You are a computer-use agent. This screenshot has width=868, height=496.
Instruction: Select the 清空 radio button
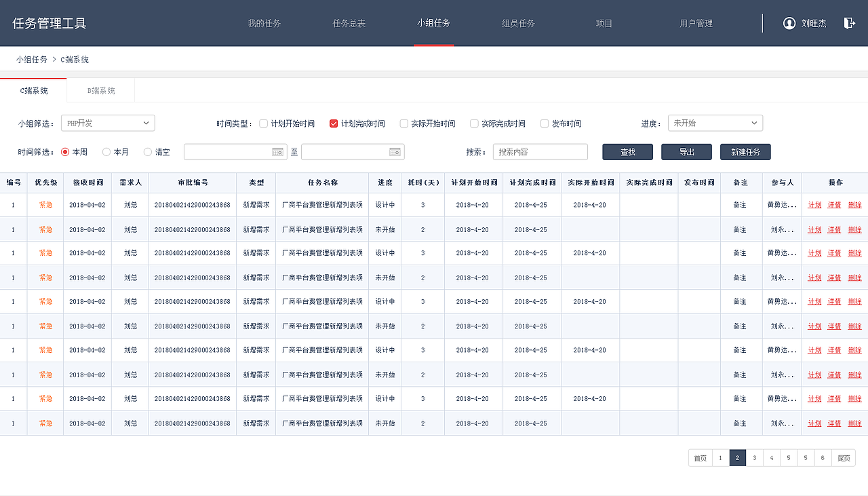tap(146, 151)
